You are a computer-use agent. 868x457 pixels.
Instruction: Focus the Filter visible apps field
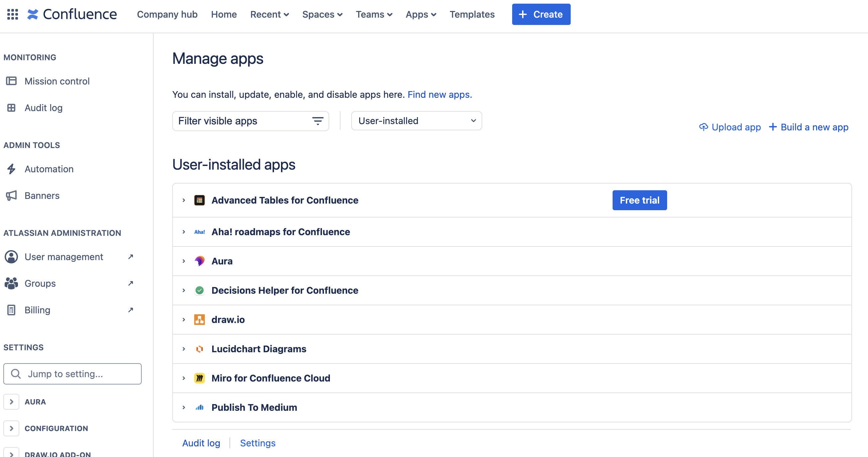pyautogui.click(x=250, y=121)
